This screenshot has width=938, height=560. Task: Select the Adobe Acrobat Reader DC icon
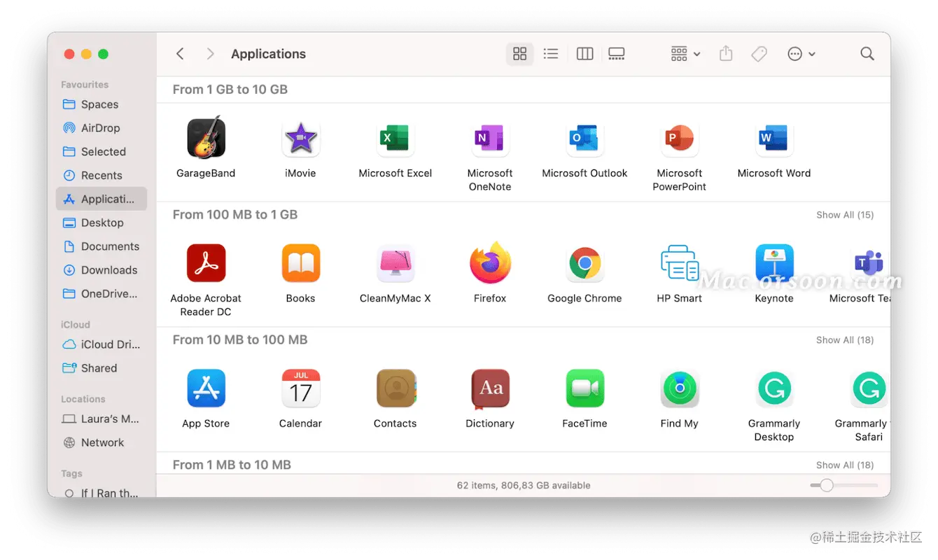pos(206,263)
